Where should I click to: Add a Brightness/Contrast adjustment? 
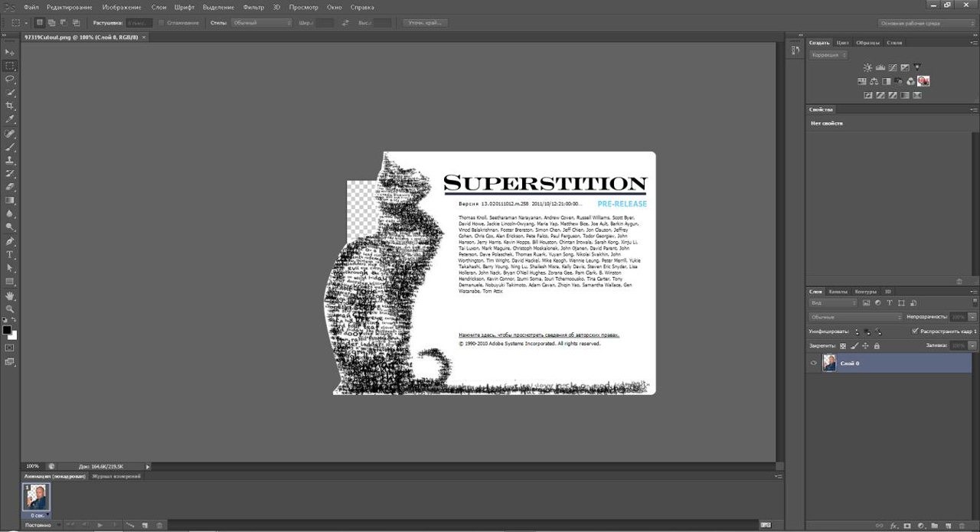pos(867,67)
